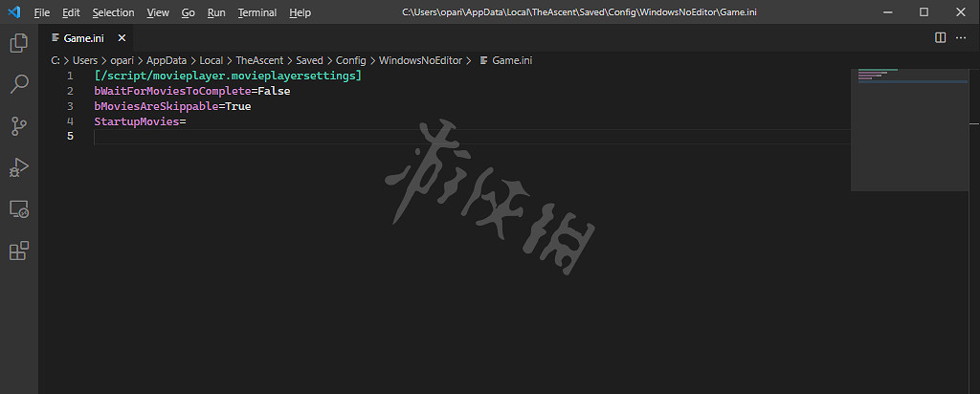Open the Source Control view

pos(18,125)
